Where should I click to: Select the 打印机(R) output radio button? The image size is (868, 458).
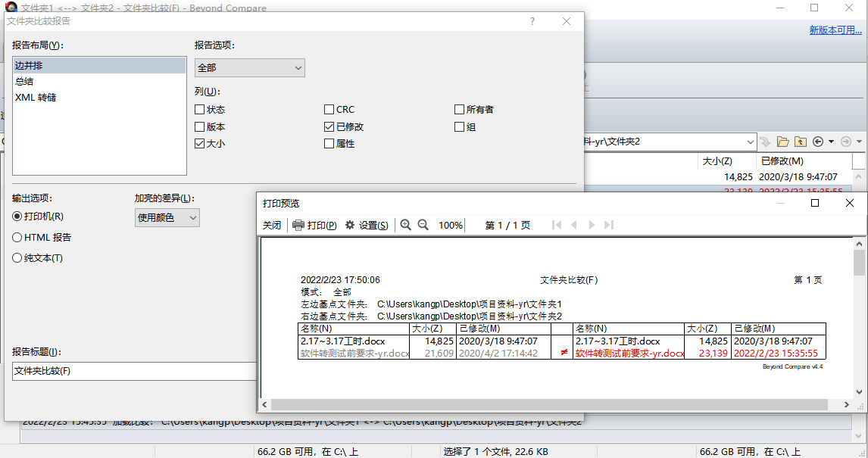point(17,217)
